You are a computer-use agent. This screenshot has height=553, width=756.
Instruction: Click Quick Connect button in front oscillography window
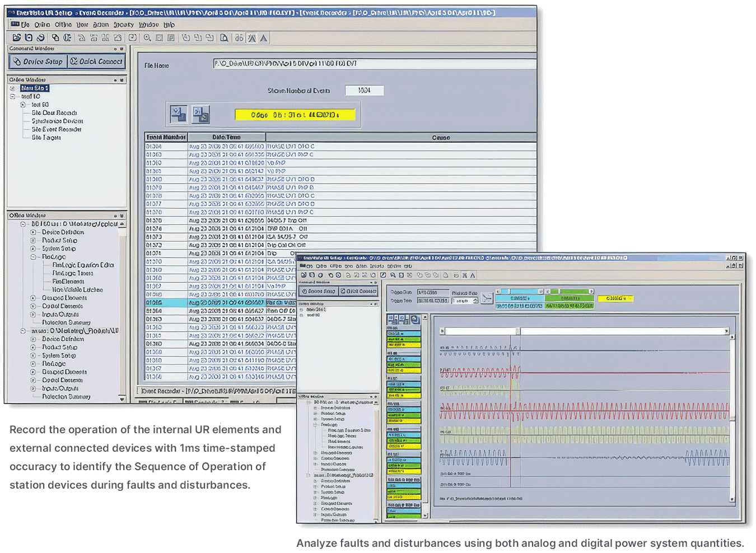tap(358, 291)
